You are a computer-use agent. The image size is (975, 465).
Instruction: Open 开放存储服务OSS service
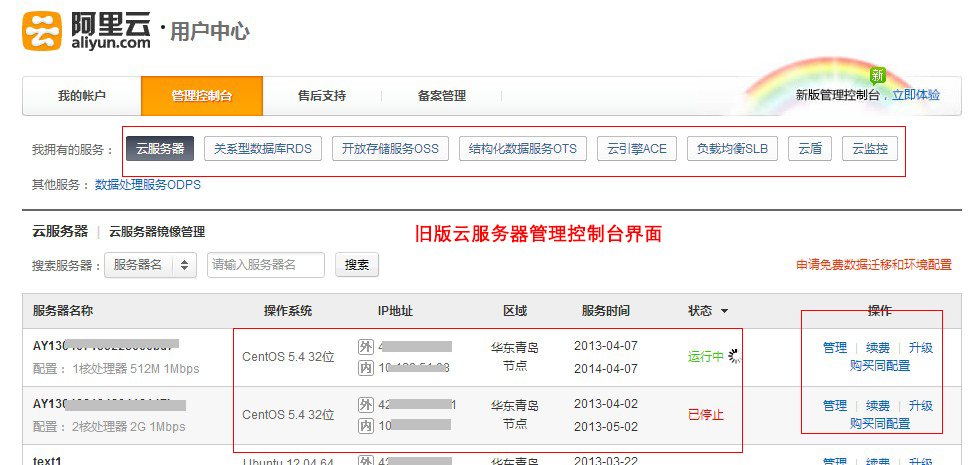[x=390, y=149]
